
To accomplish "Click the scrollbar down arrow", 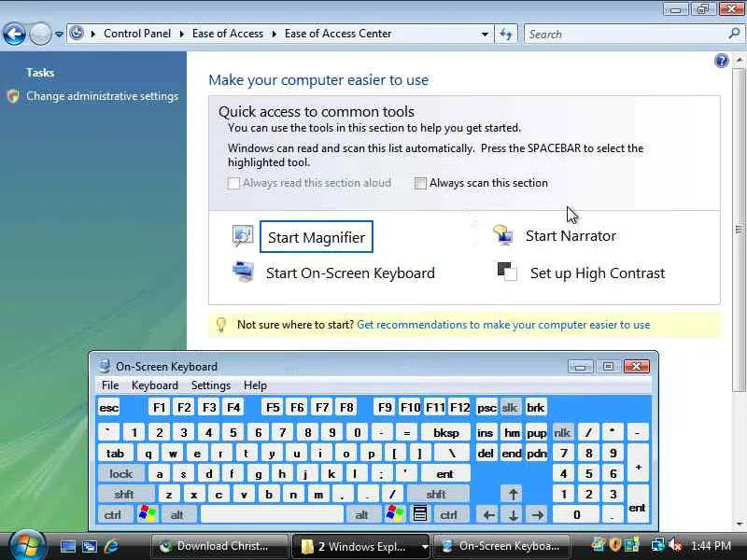I will 739,524.
